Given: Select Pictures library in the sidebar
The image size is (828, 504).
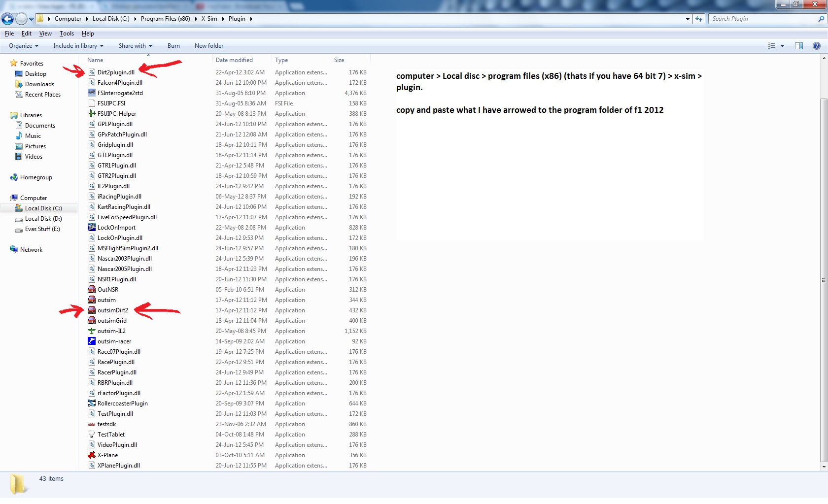Looking at the screenshot, I should point(35,146).
